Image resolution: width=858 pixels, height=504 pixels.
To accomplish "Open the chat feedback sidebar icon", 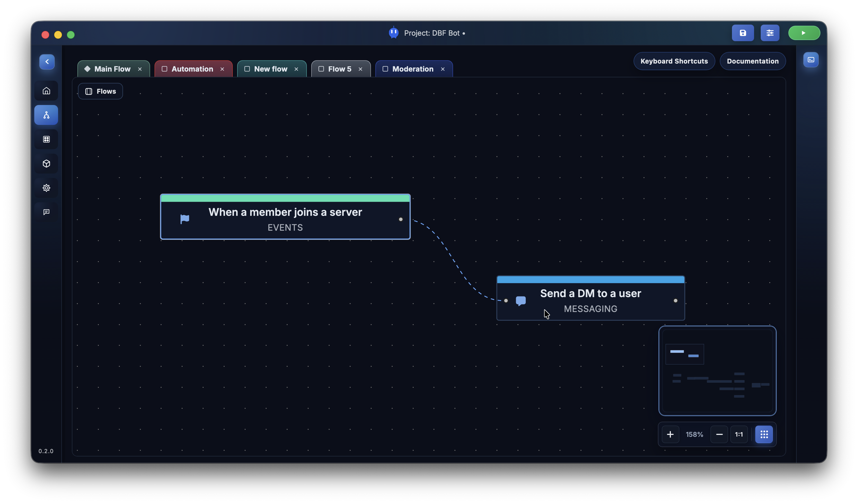I will [x=46, y=212].
